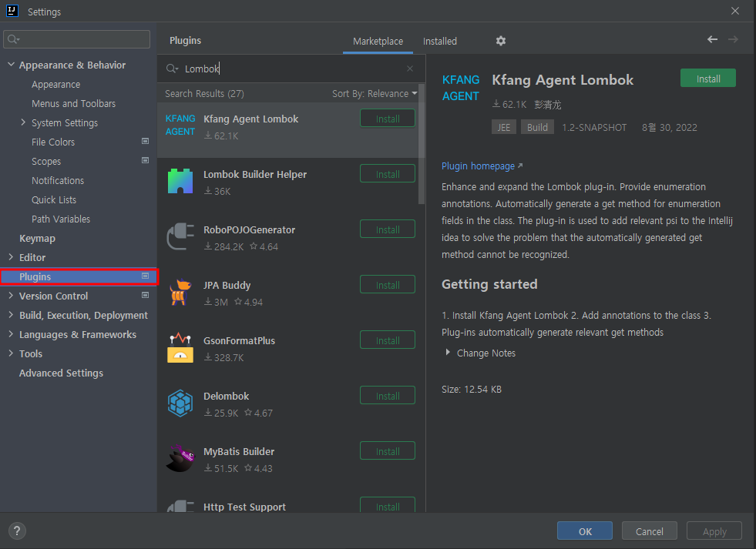The height and width of the screenshot is (549, 756).
Task: Install the GsonFormatPlus plugin
Action: click(x=388, y=340)
